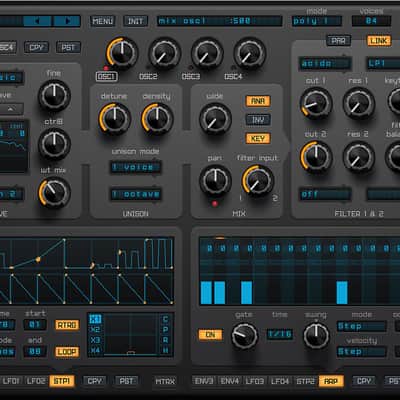This screenshot has height=400, width=400.
Task: Switch to the STP2 tab
Action: 306,381
